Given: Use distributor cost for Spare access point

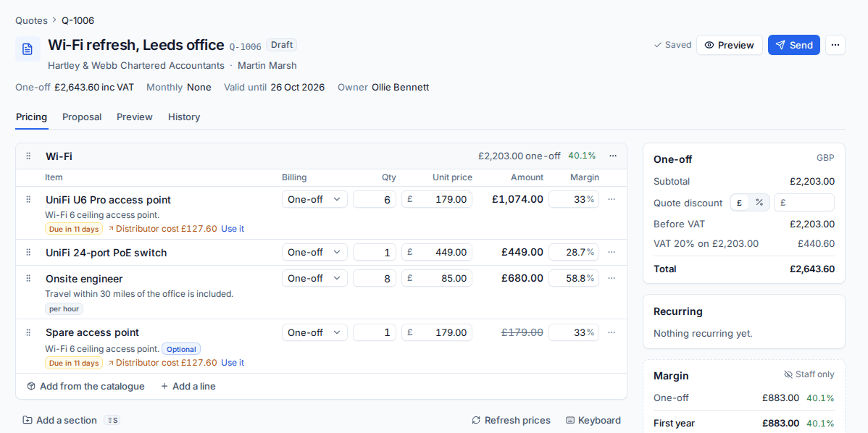Looking at the screenshot, I should pyautogui.click(x=233, y=363).
